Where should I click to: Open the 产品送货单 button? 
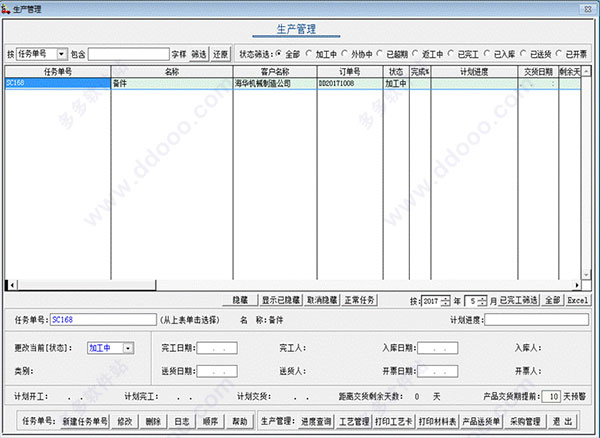[x=481, y=422]
